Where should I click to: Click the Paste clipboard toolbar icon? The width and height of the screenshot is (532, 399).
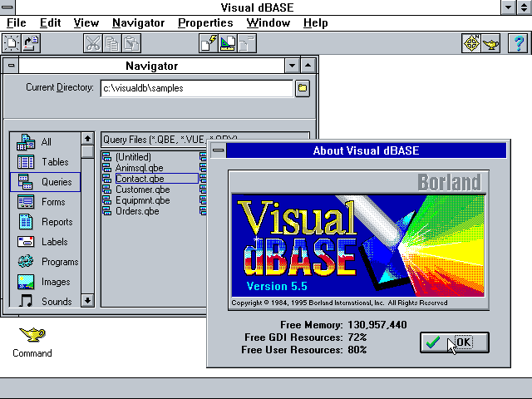pyautogui.click(x=131, y=43)
